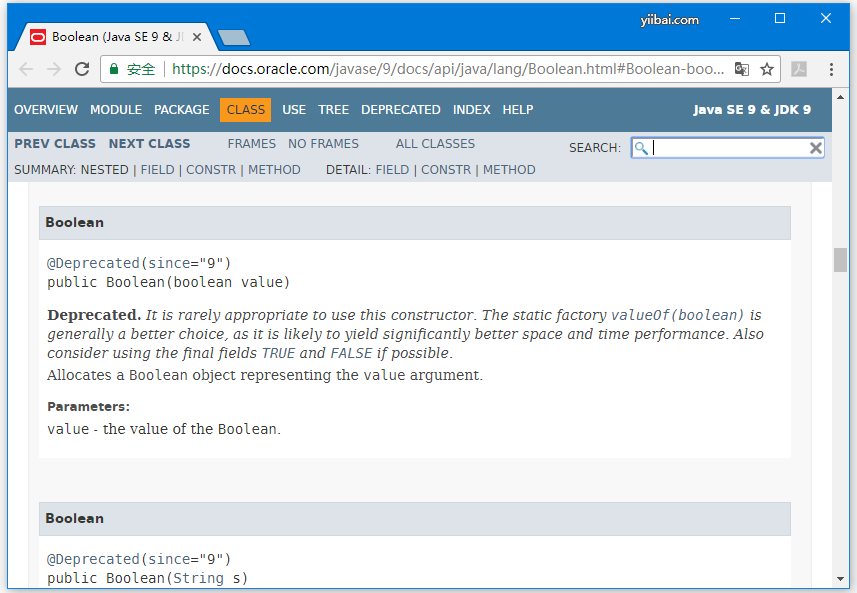Open the Adobe Acrobat extension icon

(x=800, y=70)
